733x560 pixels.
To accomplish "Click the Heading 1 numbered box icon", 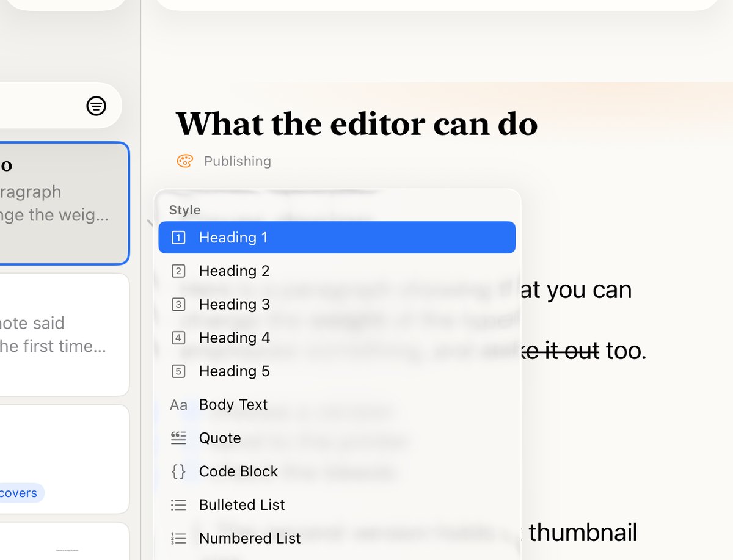I will point(178,238).
